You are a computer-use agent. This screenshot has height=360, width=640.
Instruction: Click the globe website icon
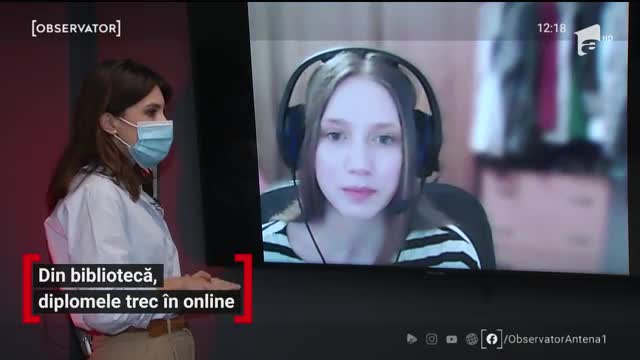(471, 339)
